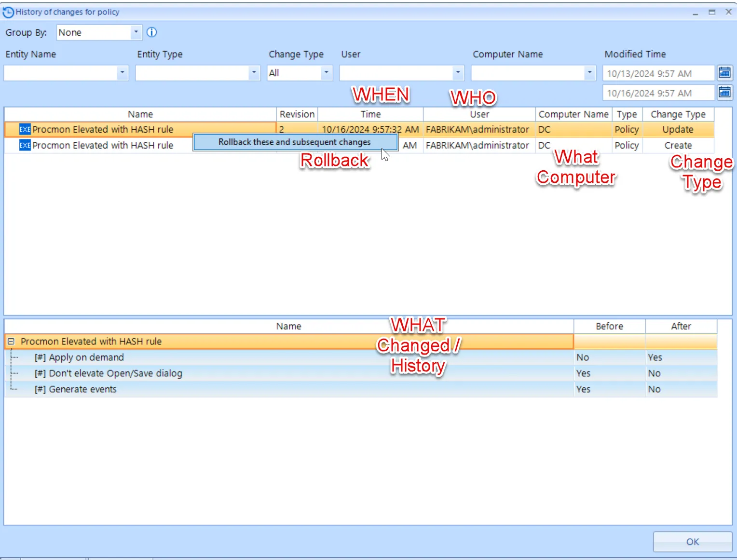Collapse the Procmon Elevated with HASH rule node
This screenshot has height=560, width=737.
click(11, 341)
